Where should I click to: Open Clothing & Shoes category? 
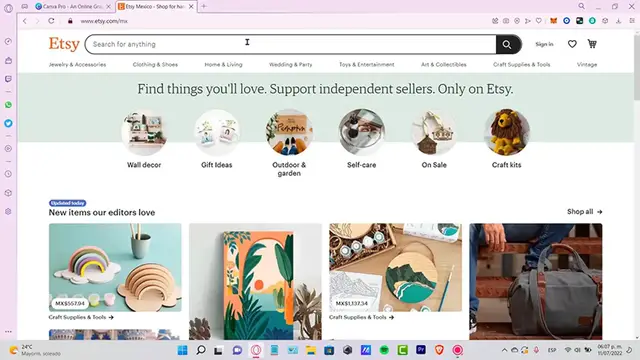coord(155,64)
